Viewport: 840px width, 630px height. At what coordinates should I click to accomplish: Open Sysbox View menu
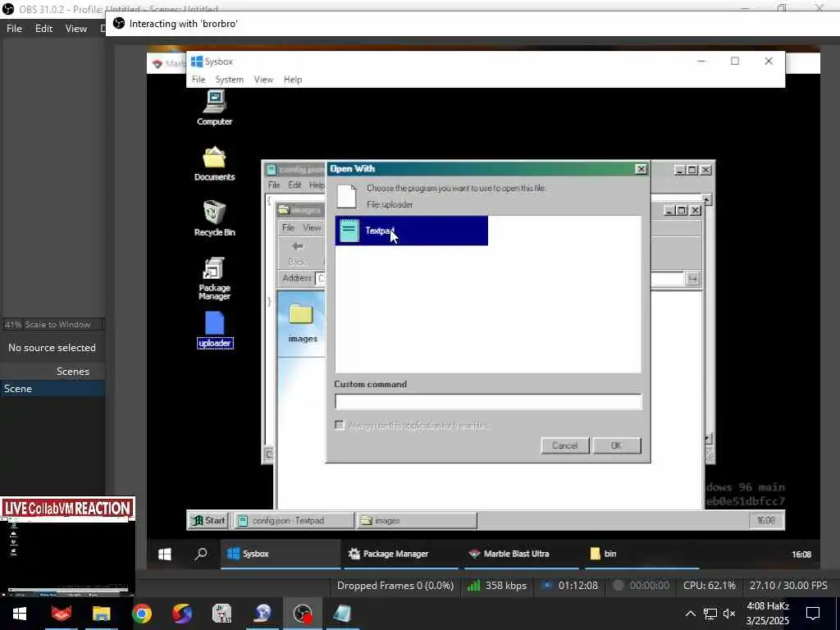point(263,80)
